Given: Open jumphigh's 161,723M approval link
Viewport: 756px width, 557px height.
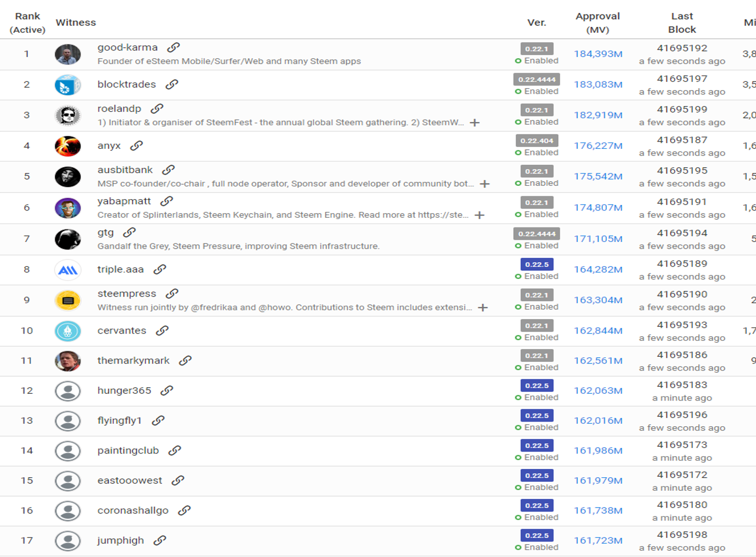Looking at the screenshot, I should pos(598,541).
